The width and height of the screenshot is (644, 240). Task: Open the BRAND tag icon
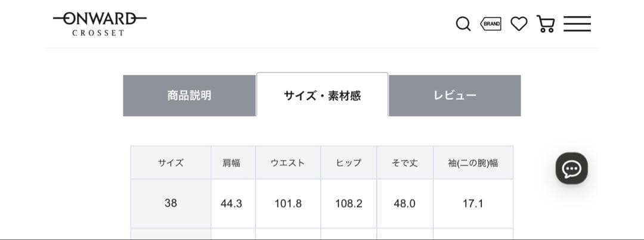[491, 24]
